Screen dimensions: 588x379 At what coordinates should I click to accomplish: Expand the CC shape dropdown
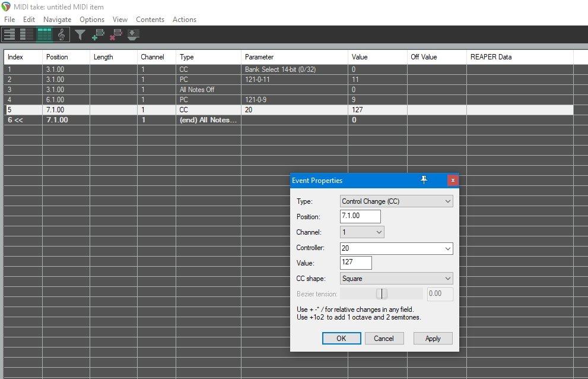click(x=396, y=279)
